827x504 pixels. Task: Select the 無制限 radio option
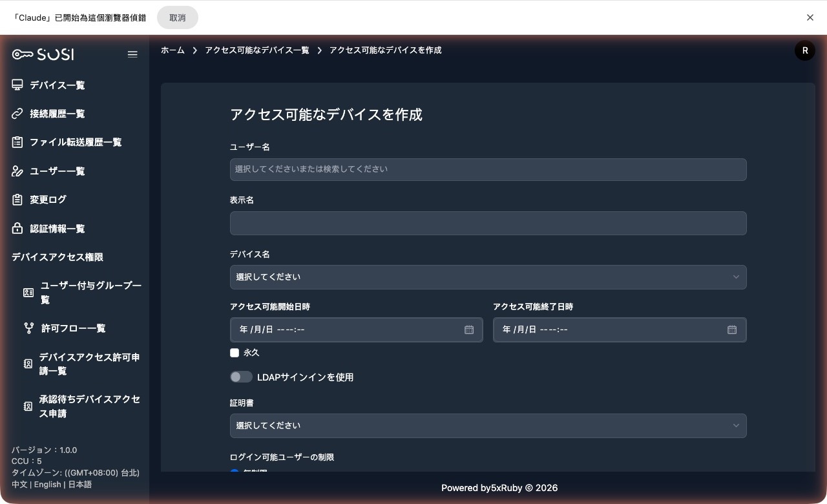pyautogui.click(x=235, y=473)
